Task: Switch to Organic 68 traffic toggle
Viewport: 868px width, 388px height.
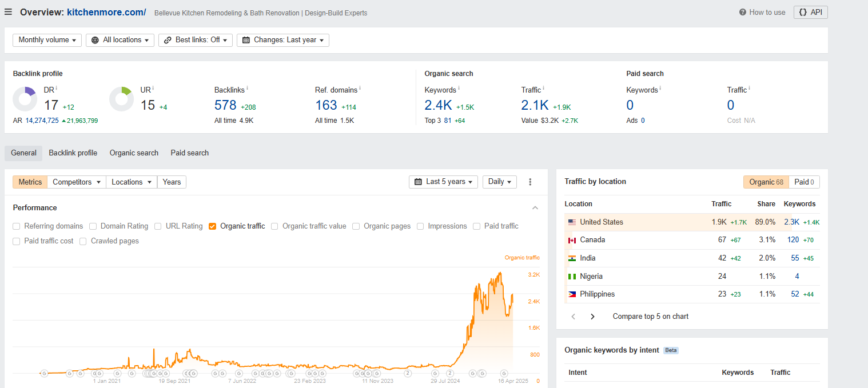Action: [x=766, y=182]
